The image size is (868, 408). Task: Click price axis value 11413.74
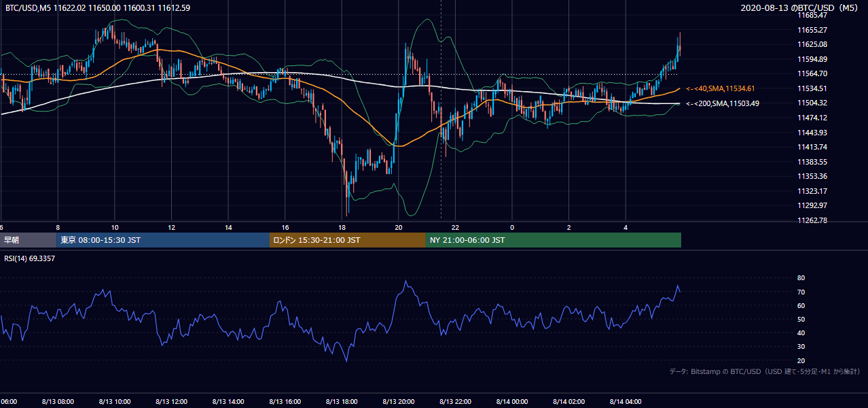pyautogui.click(x=812, y=147)
